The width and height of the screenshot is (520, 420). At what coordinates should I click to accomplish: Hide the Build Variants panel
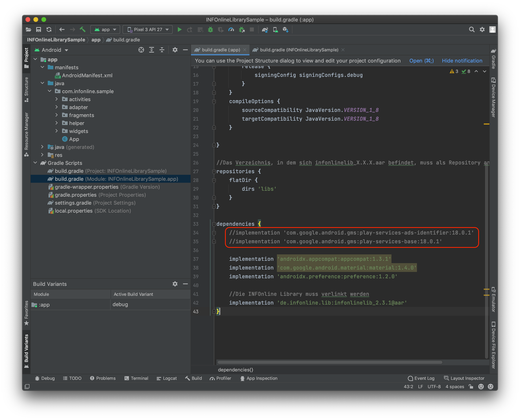(x=185, y=284)
